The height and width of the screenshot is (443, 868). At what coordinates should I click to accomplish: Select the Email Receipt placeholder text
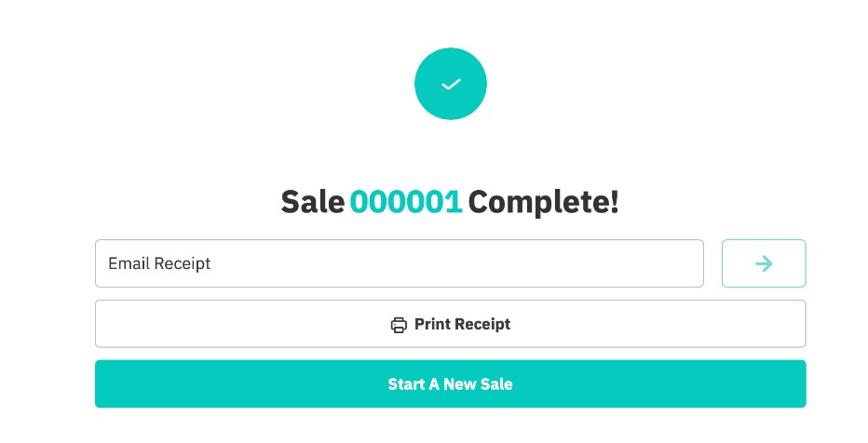(159, 263)
